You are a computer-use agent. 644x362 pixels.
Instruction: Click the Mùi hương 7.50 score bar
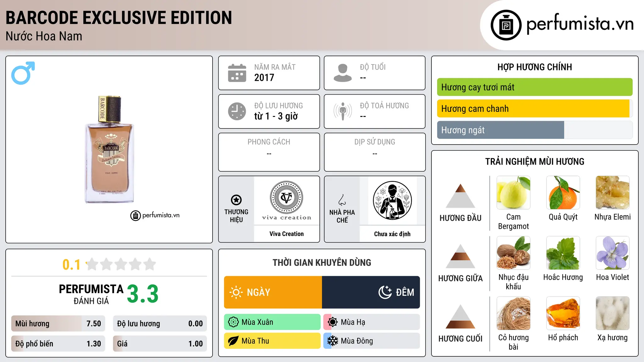[x=58, y=324]
